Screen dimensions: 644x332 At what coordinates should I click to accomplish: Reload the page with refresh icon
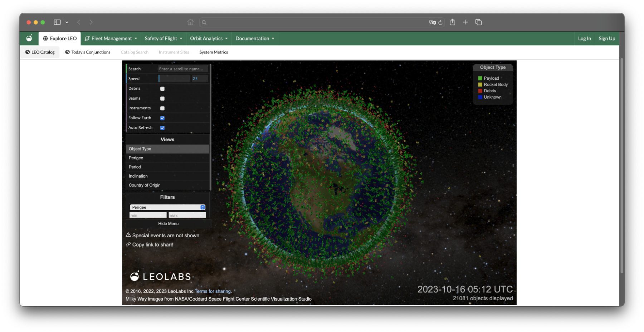(x=440, y=23)
